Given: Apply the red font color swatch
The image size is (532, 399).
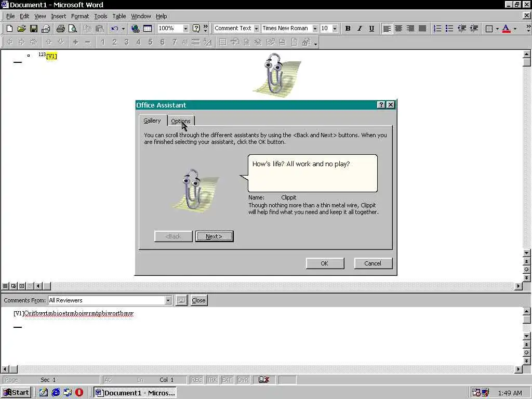Looking at the screenshot, I should coord(506,29).
